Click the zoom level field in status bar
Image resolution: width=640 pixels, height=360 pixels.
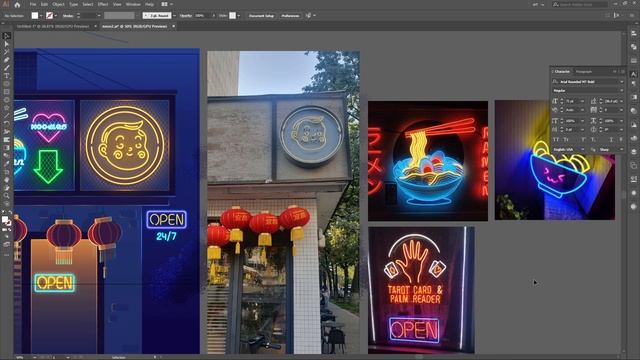click(20, 357)
